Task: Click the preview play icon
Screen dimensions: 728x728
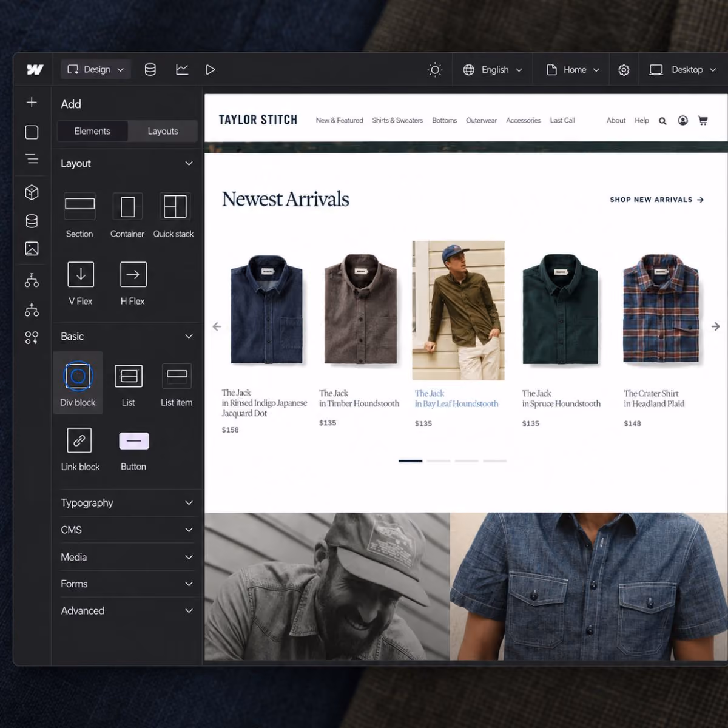Action: [211, 69]
